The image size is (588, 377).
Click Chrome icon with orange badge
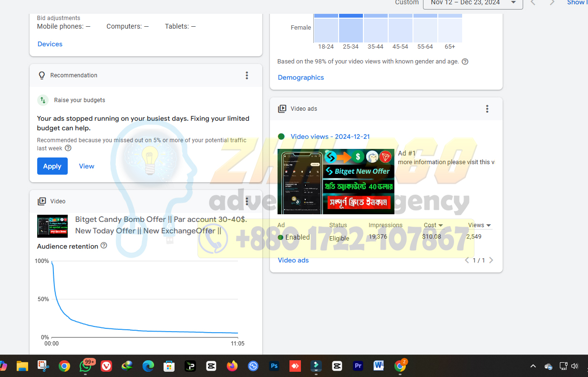[x=401, y=366]
